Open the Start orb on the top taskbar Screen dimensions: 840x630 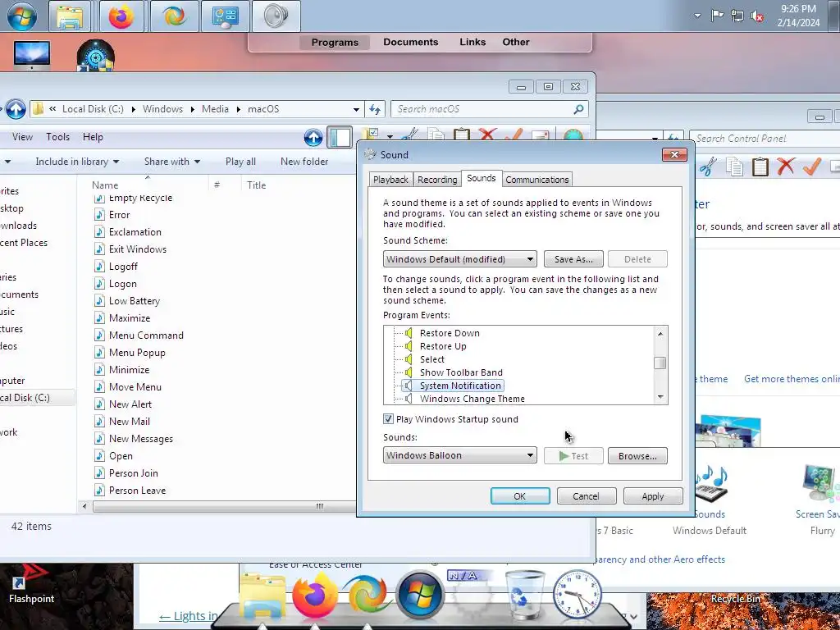tap(21, 16)
